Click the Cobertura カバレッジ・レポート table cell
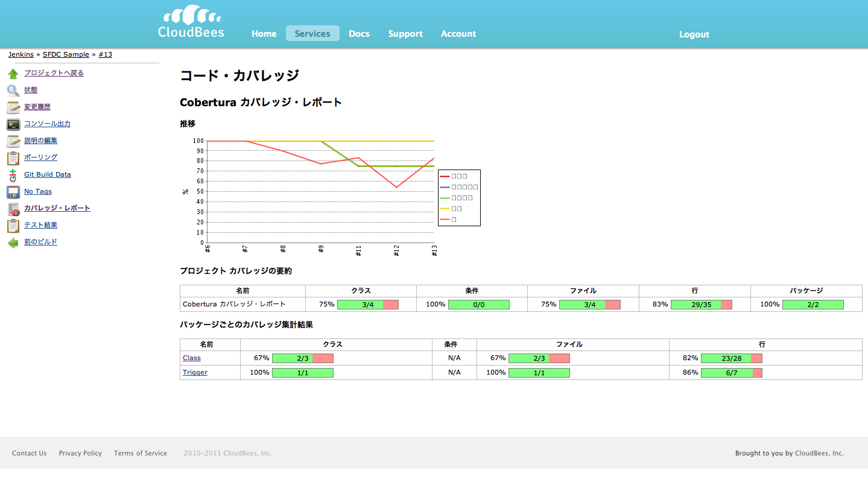Screen dimensions: 868x479 pos(242,304)
